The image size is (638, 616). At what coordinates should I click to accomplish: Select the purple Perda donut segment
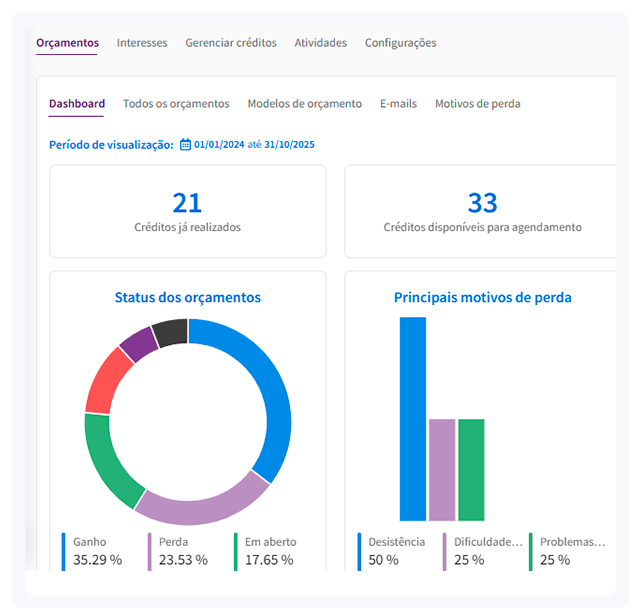pyautogui.click(x=200, y=506)
